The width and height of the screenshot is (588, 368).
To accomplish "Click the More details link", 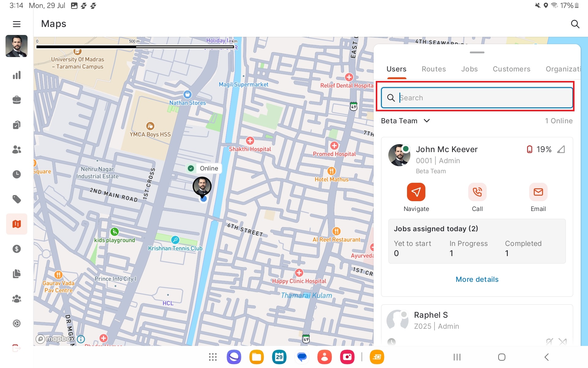I will [477, 279].
